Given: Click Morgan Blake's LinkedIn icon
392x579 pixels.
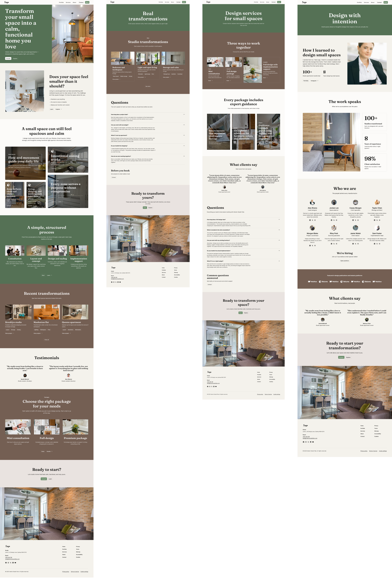Looking at the screenshot, I should click(310, 246).
